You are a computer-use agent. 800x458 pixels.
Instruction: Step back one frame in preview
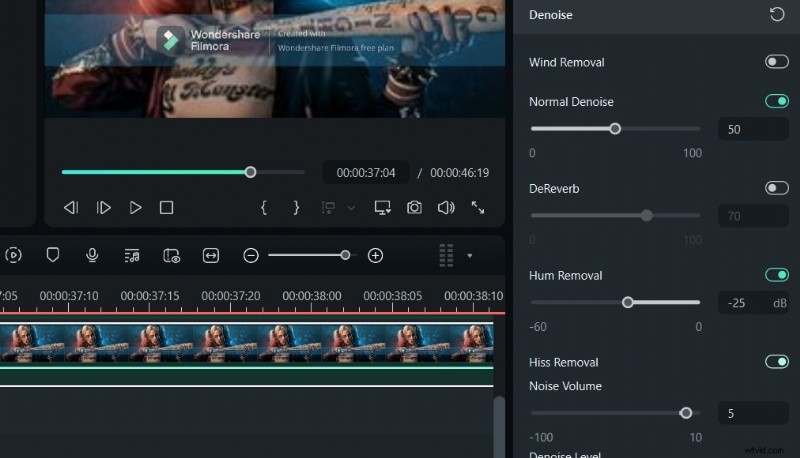coord(71,208)
